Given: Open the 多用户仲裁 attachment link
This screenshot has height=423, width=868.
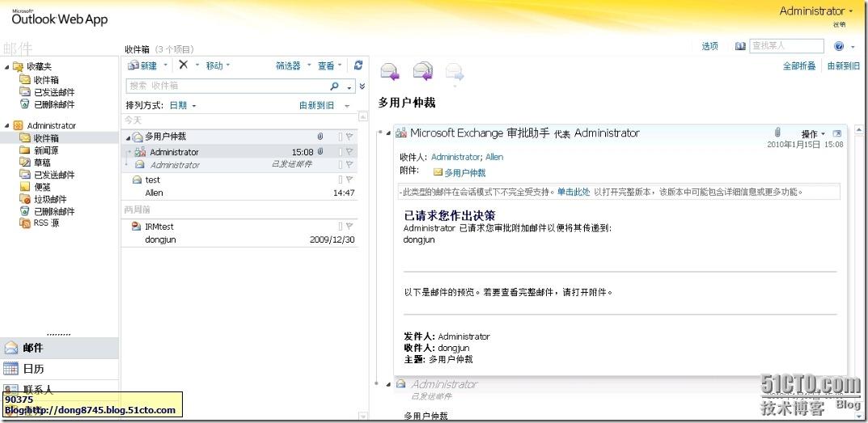Looking at the screenshot, I should click(465, 173).
